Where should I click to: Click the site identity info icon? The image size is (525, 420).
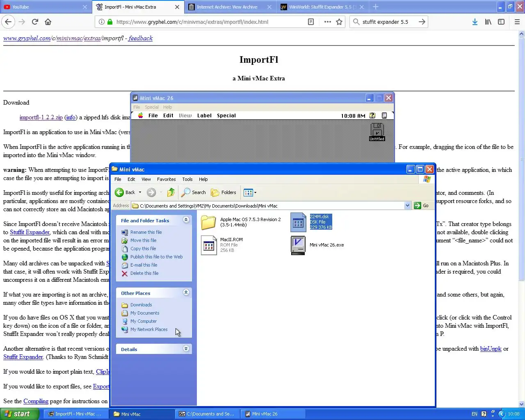pos(101,22)
